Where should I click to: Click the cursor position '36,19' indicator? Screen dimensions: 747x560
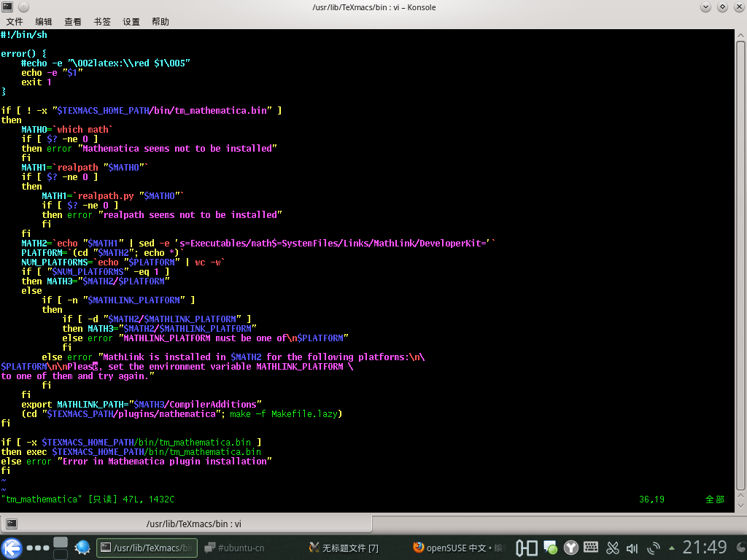click(651, 499)
